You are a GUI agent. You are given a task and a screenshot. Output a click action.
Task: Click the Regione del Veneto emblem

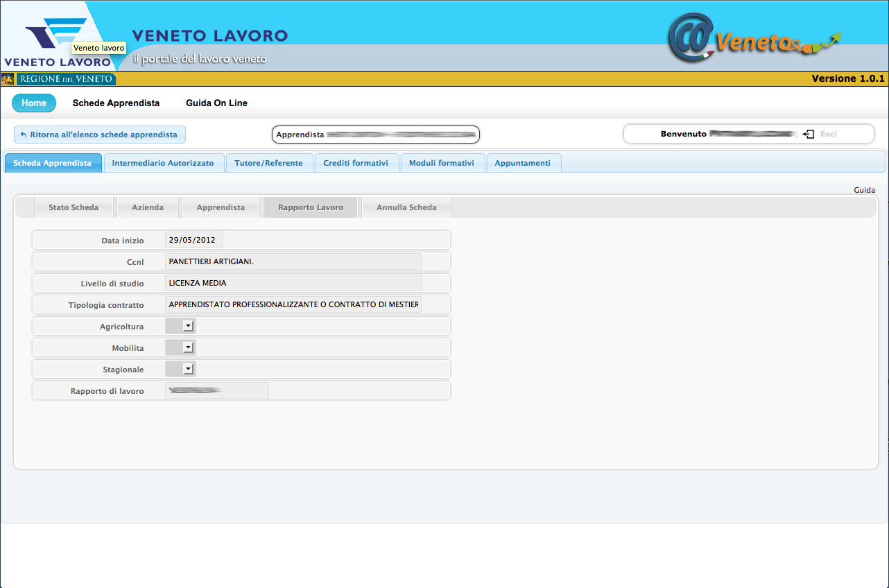click(x=8, y=79)
